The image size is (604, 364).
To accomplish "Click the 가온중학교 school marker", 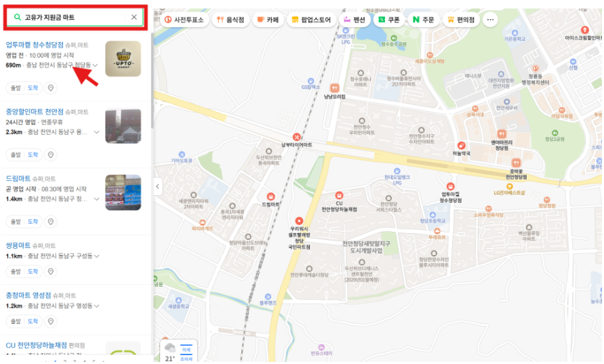I will click(x=515, y=33).
